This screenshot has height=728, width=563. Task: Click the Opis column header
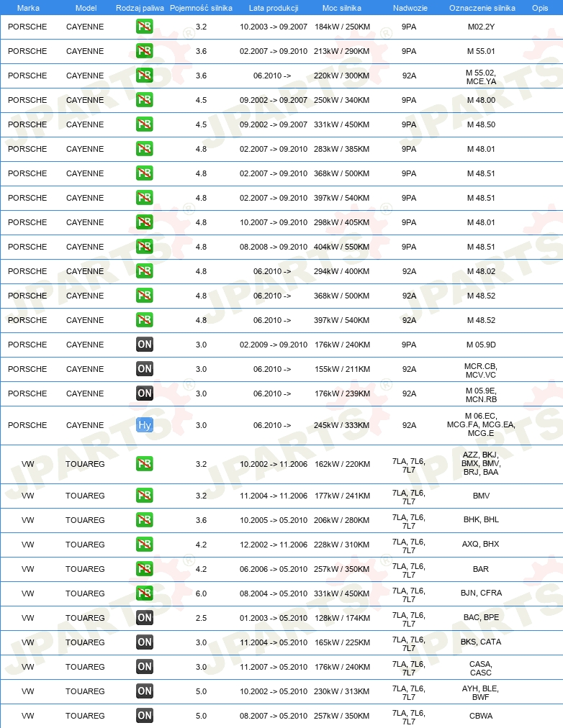pos(540,8)
